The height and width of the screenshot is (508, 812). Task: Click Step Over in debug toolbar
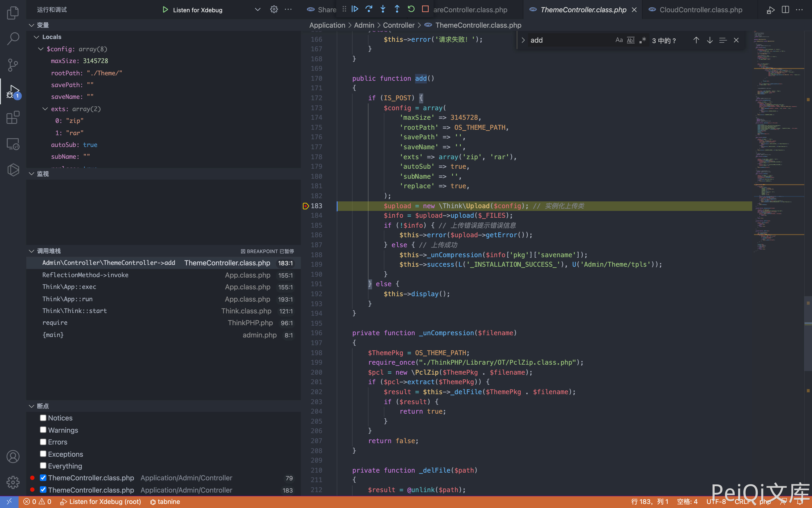pos(369,9)
